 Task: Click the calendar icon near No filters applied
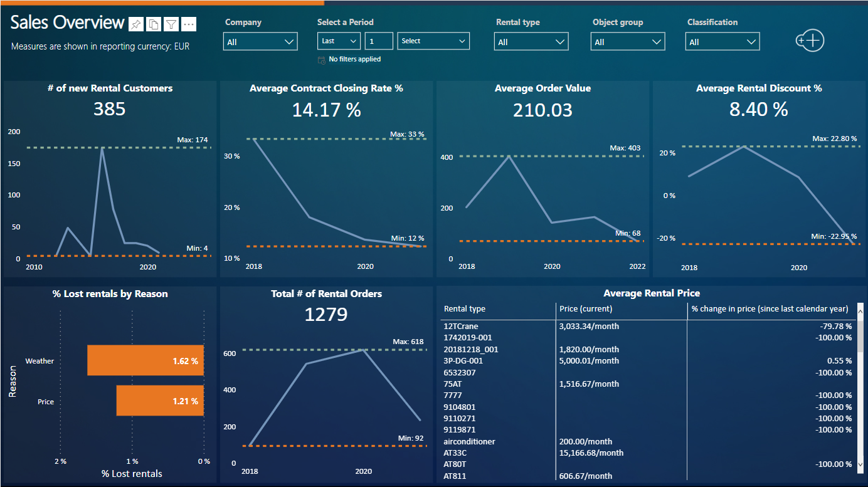pyautogui.click(x=322, y=60)
